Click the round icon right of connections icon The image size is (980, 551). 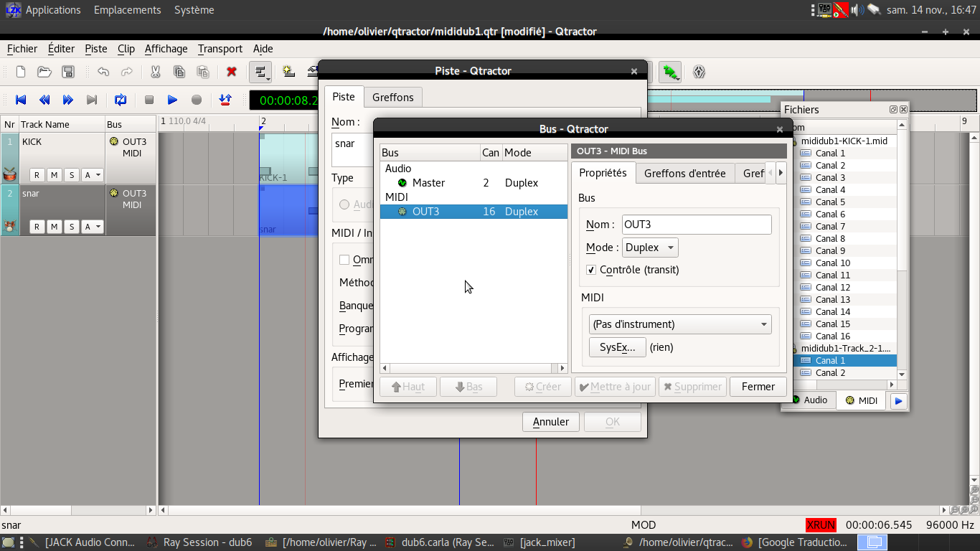(x=699, y=72)
